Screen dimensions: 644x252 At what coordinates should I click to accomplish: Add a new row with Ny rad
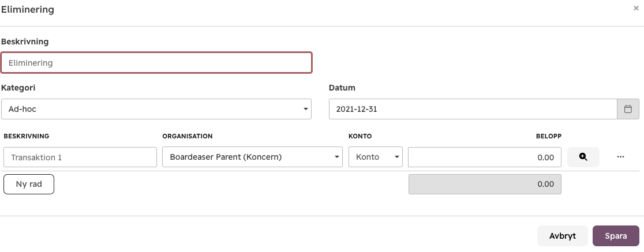pos(29,185)
